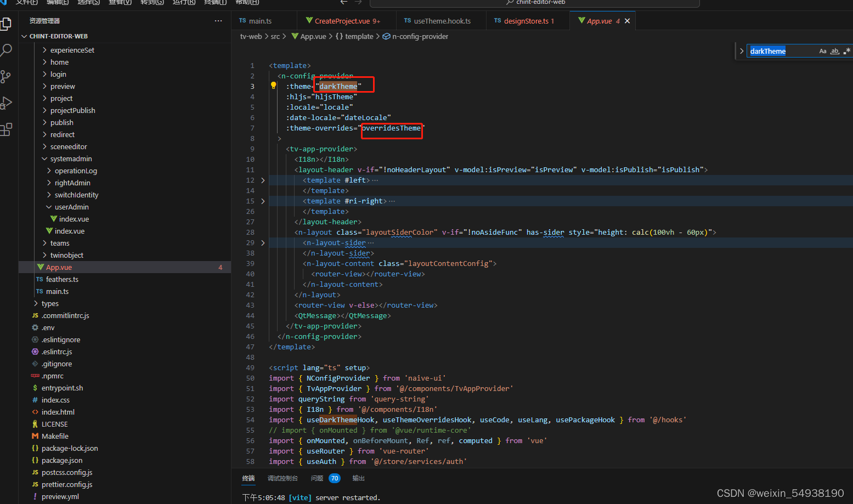Select the 终端 terminal panel tab
The height and width of the screenshot is (504, 853).
click(248, 478)
